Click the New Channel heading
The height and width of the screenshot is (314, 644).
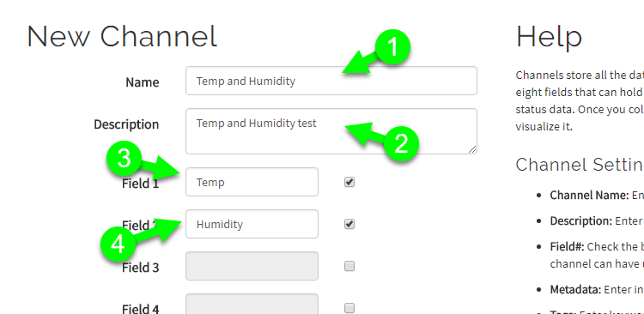pyautogui.click(x=122, y=36)
